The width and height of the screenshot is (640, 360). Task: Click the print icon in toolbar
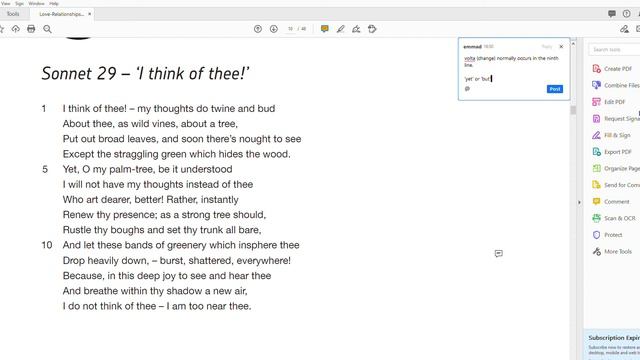click(x=31, y=29)
